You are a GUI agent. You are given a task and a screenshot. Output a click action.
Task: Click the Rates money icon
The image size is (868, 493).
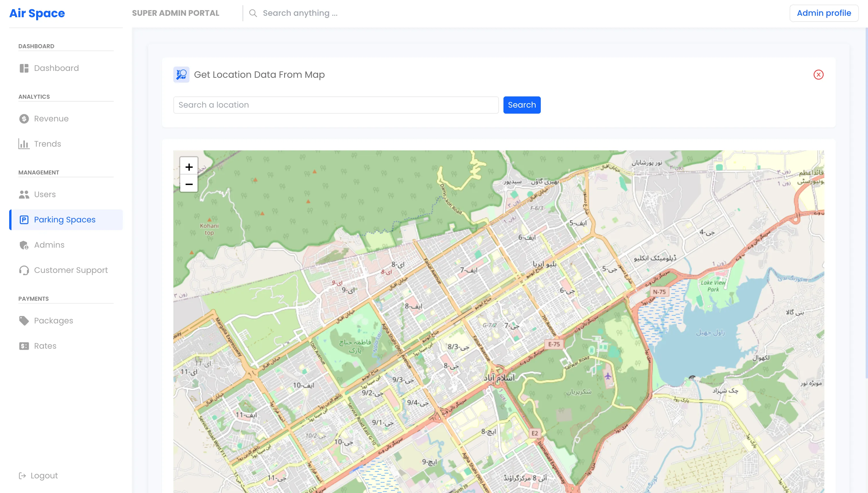tap(24, 346)
